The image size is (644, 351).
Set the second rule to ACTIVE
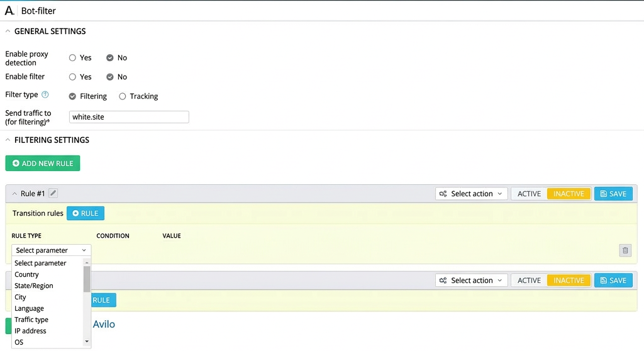click(529, 281)
